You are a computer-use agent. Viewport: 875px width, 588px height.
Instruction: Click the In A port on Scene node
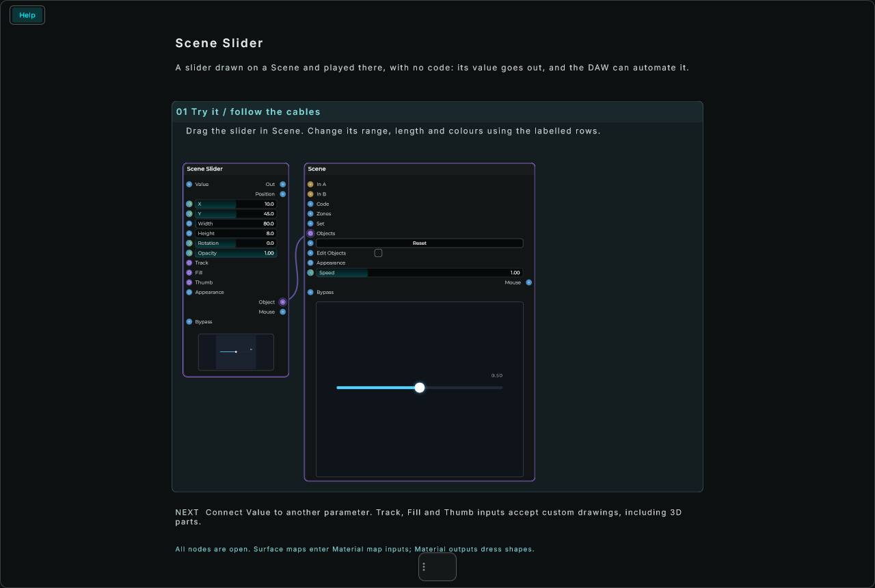pos(310,185)
